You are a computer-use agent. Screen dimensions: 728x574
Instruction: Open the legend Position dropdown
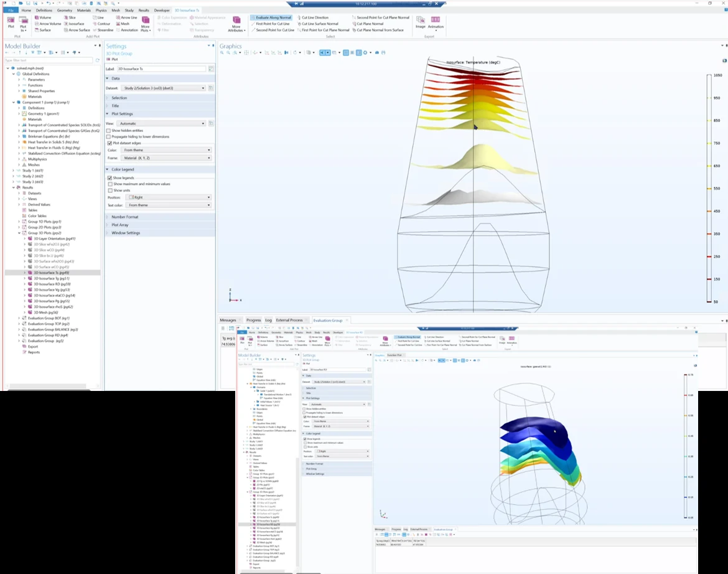pyautogui.click(x=167, y=197)
